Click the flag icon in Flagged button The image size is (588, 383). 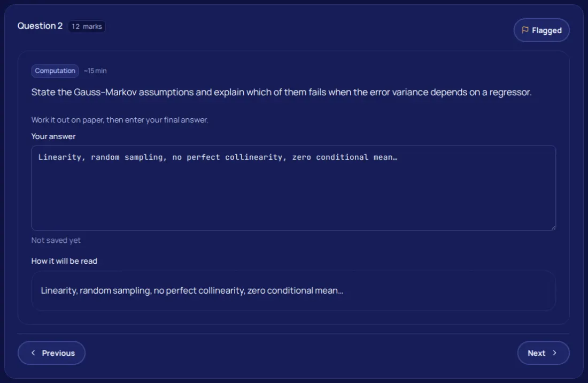coord(525,30)
